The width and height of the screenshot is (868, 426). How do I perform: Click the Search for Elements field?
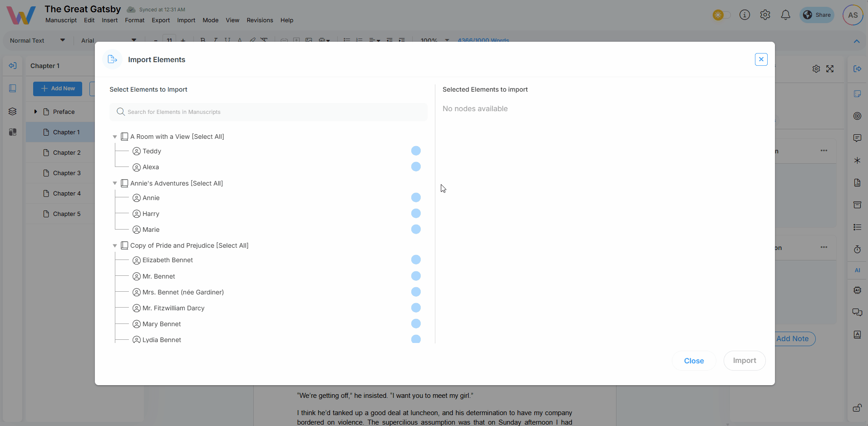(x=272, y=112)
